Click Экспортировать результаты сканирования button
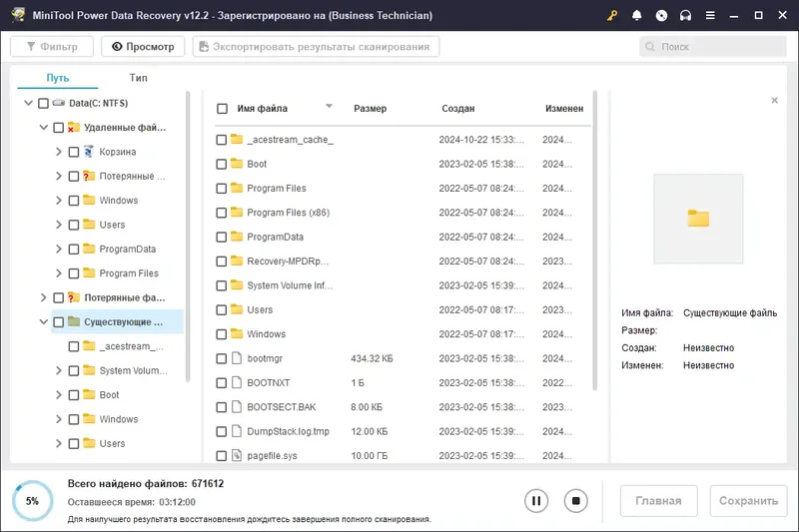 (316, 46)
